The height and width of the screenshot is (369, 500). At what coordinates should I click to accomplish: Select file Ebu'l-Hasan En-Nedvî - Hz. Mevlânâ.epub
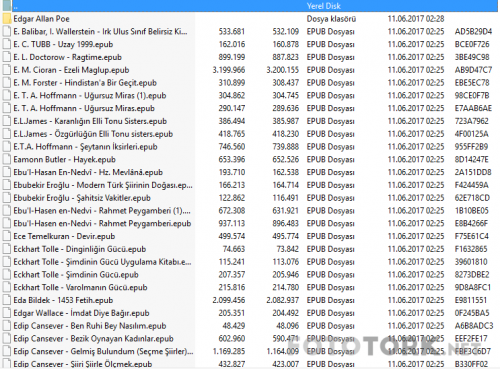tap(88, 172)
